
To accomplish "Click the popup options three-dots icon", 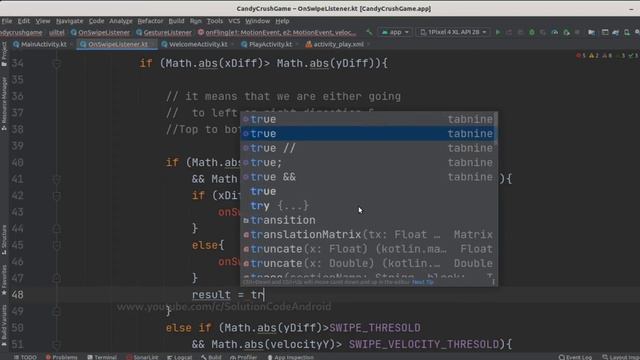I will point(493,282).
